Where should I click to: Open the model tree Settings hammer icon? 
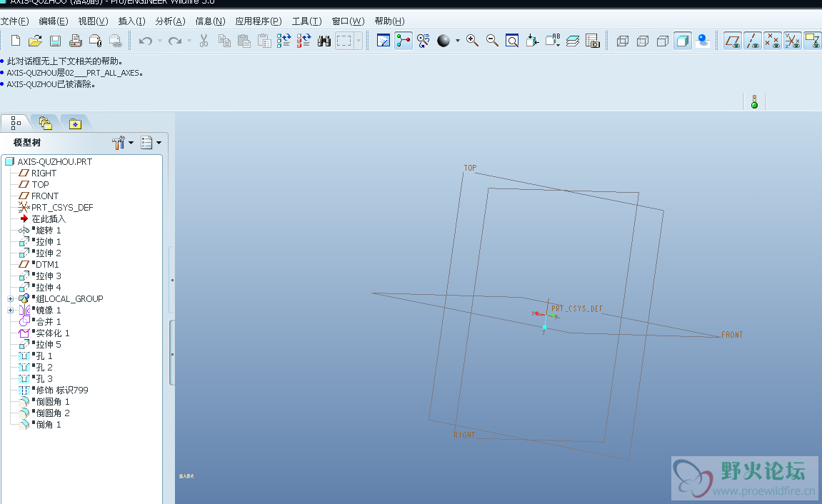pyautogui.click(x=119, y=143)
